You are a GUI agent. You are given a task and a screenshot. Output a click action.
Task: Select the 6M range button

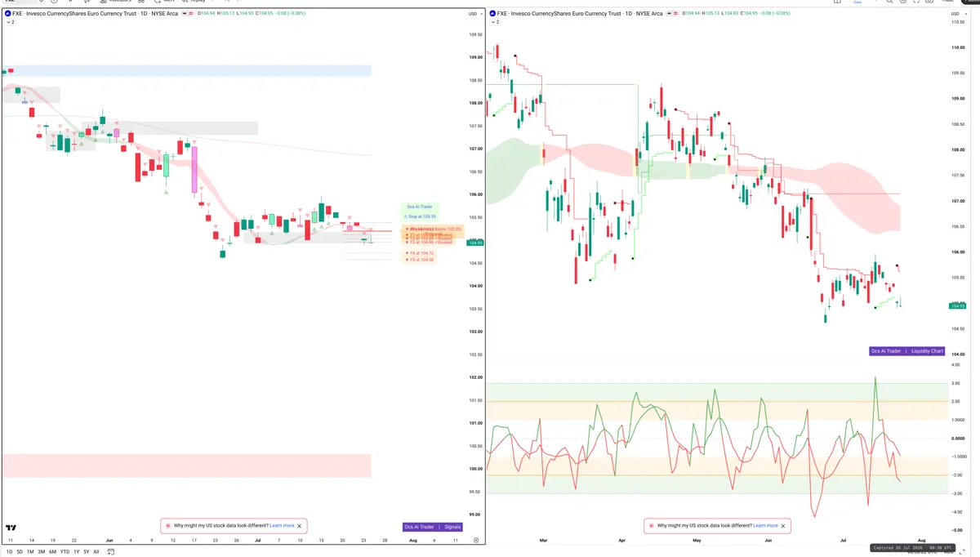click(x=52, y=552)
